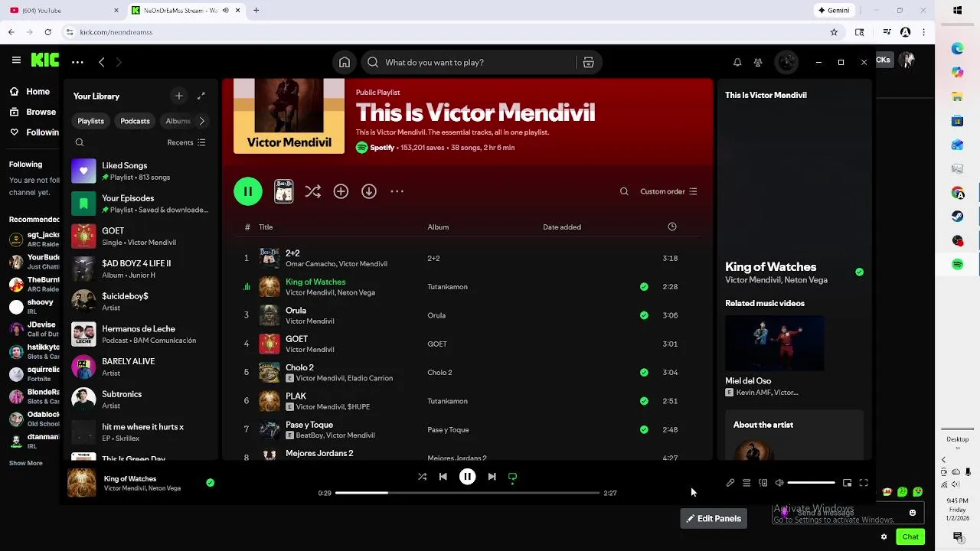Image resolution: width=980 pixels, height=551 pixels.
Task: Toggle saved checkmark in the now playing panel
Action: coord(859,272)
